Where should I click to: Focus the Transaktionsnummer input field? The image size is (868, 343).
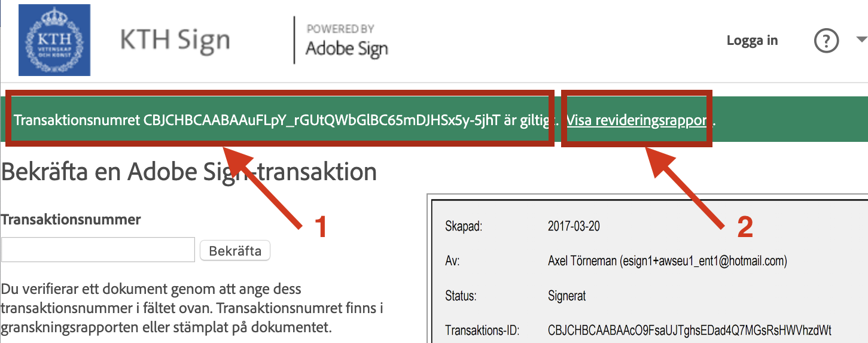[x=98, y=250]
